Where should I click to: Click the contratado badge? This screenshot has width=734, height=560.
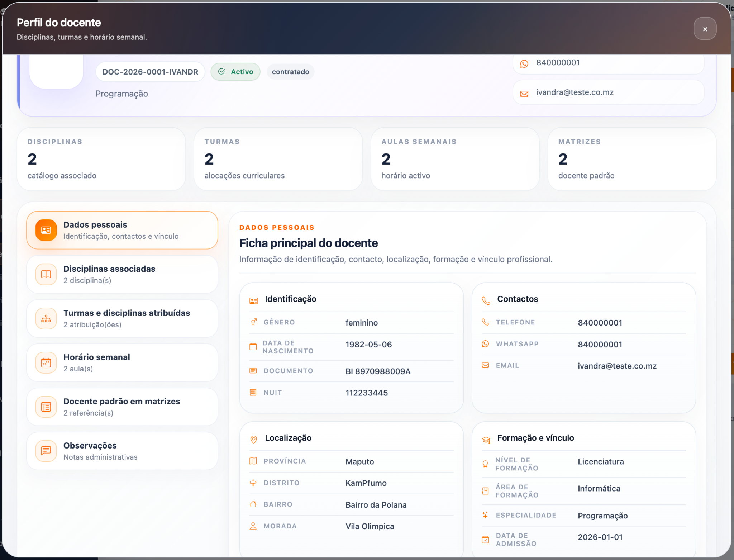coord(290,72)
